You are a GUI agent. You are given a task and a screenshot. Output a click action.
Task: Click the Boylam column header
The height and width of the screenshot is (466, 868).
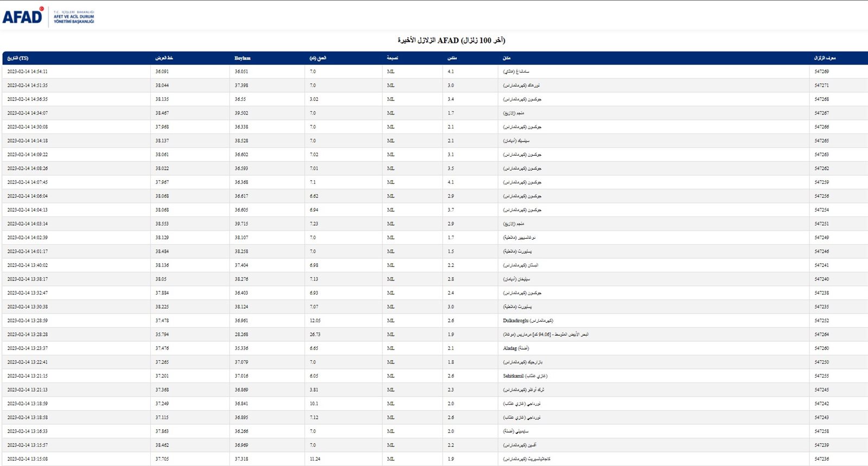click(x=242, y=58)
